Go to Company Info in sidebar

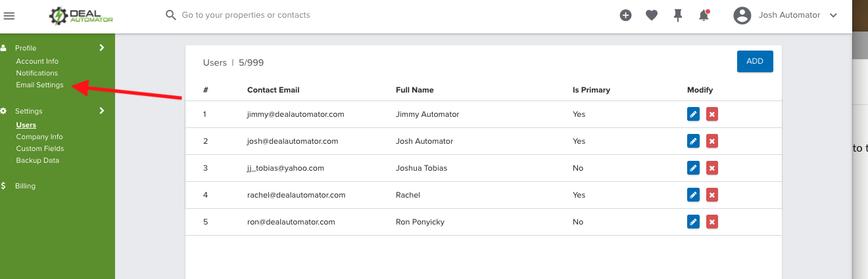[39, 137]
